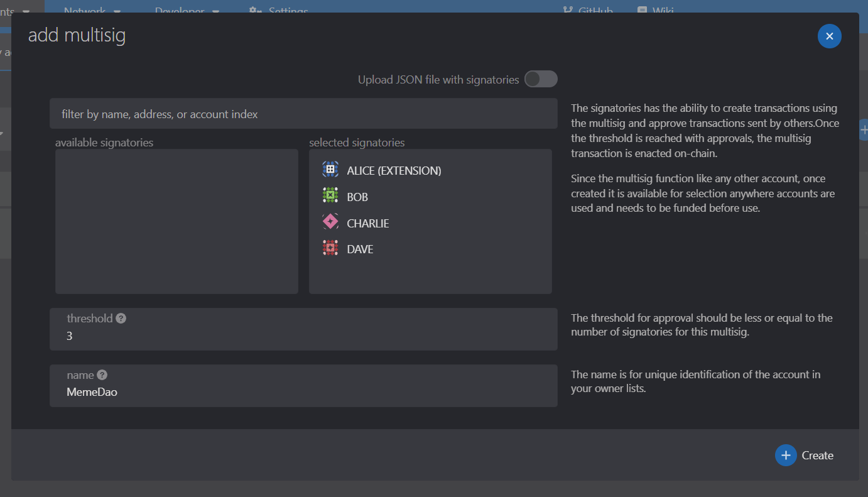Screen dimensions: 868x497
Task: Focus the filter by name or address field
Action: click(x=303, y=114)
